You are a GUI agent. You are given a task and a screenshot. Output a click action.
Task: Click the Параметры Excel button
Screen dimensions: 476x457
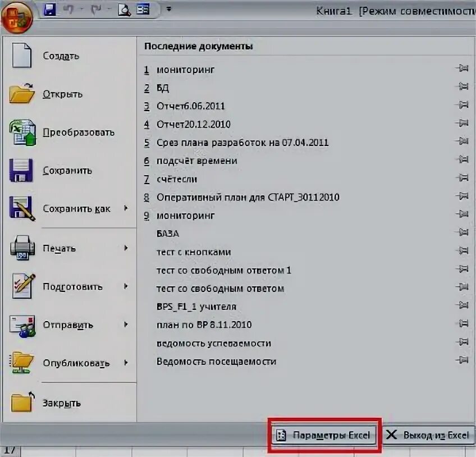pos(324,435)
